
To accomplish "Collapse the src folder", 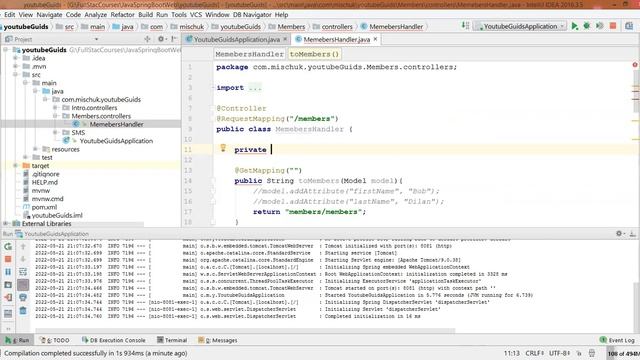I will click(x=16, y=75).
